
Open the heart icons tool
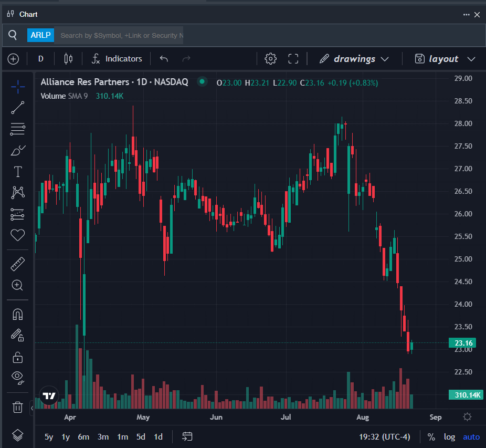[x=18, y=235]
